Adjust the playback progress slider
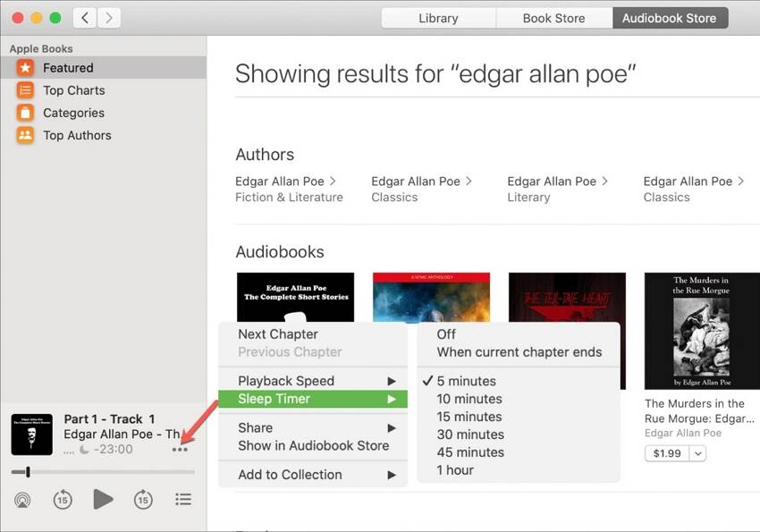Viewport: 760px width, 532px height. pos(103,471)
